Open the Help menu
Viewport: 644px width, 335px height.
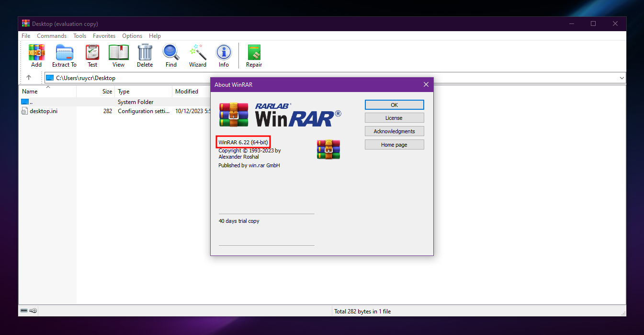pos(155,36)
